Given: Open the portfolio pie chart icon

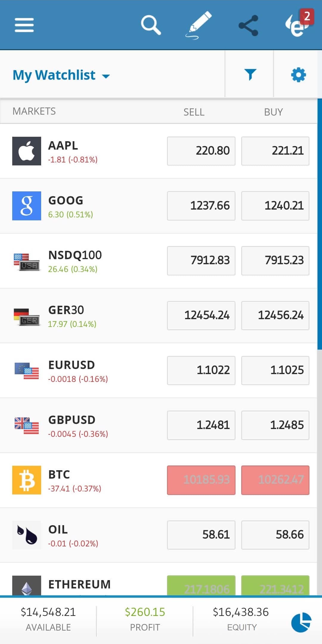Looking at the screenshot, I should click(x=301, y=623).
